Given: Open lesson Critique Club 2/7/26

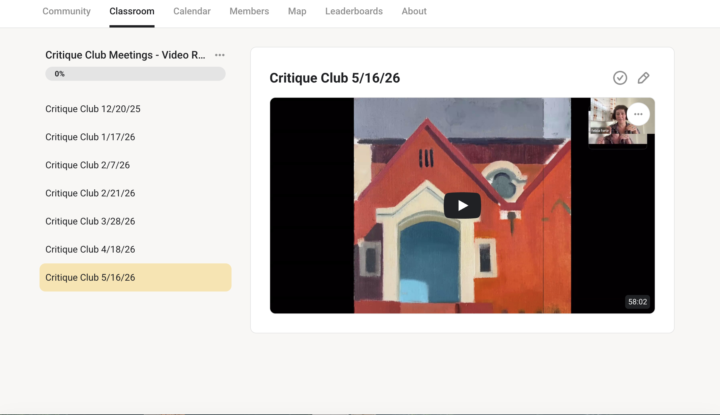Looking at the screenshot, I should click(x=135, y=165).
